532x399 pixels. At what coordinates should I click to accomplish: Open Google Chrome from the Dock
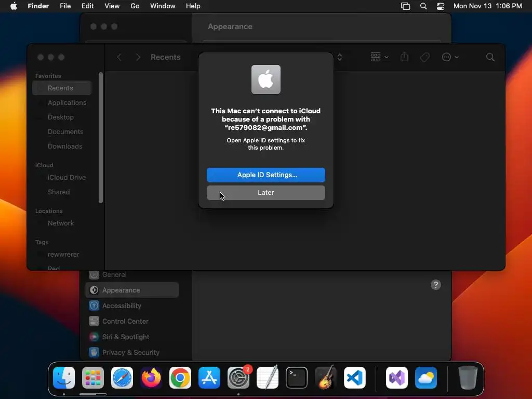[180, 378]
